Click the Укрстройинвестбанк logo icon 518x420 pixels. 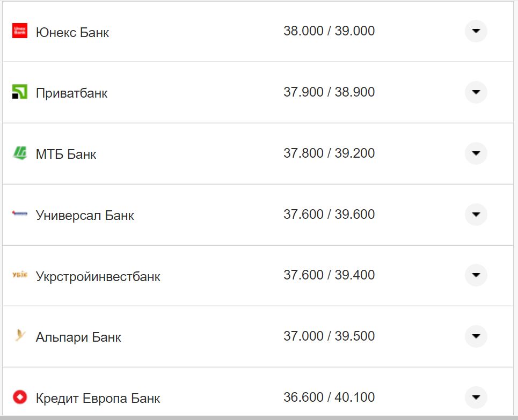click(19, 276)
